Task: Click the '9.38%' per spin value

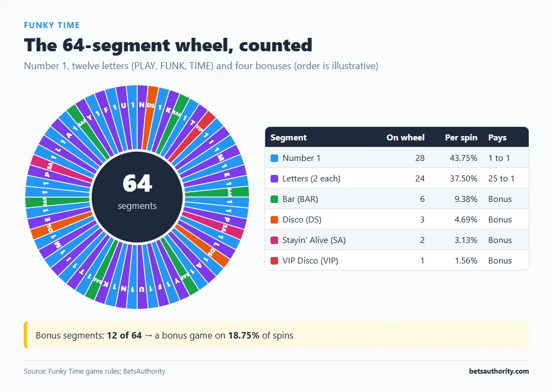Action: (x=466, y=199)
